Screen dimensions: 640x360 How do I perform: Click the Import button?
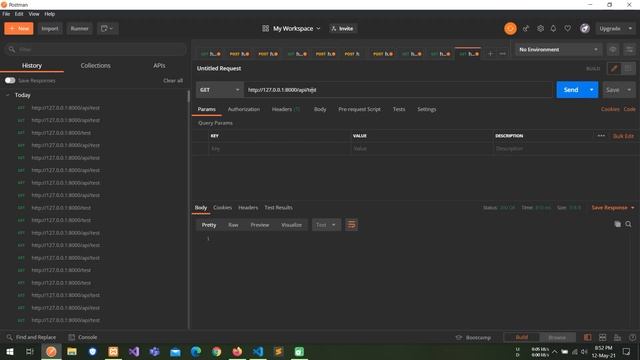tap(50, 29)
